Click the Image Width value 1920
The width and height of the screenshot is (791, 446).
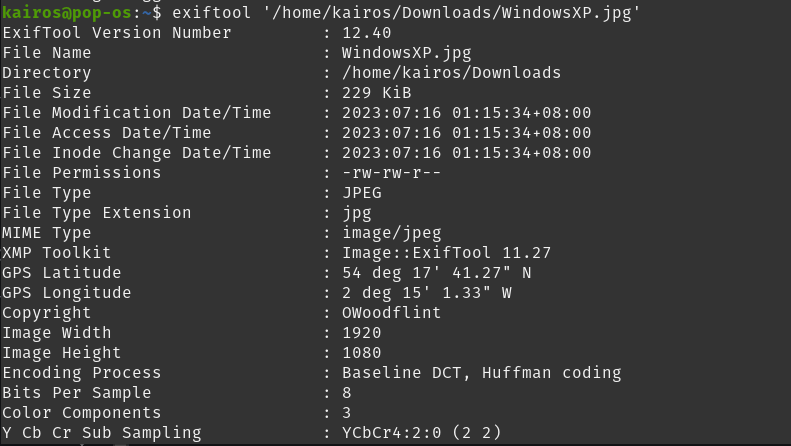coord(361,333)
